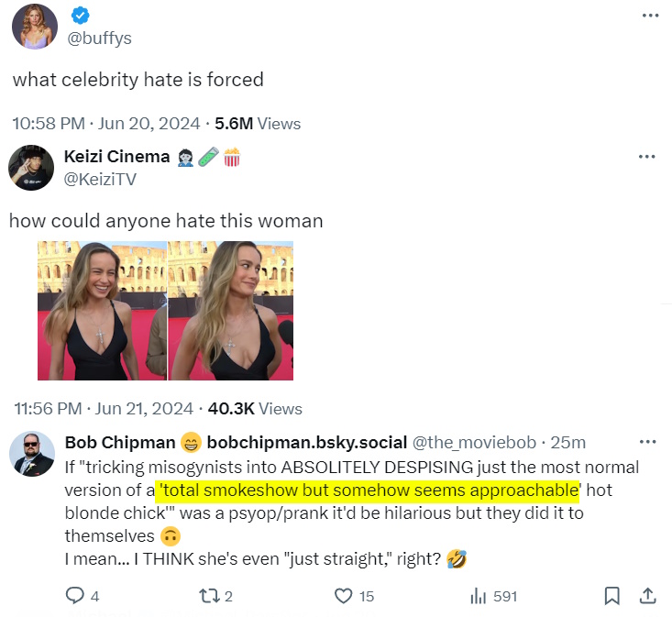Open the left smiling woman photo
The image size is (672, 617).
pos(102,311)
